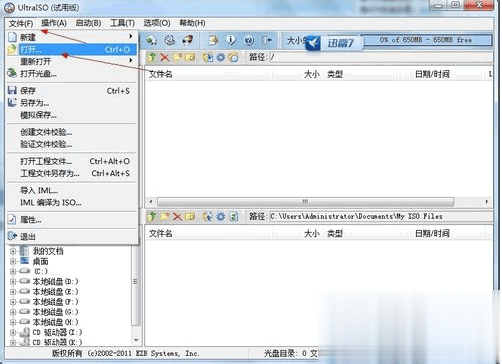502x364 pixels.
Task: Open the 工具(T) menu
Action: pos(122,23)
